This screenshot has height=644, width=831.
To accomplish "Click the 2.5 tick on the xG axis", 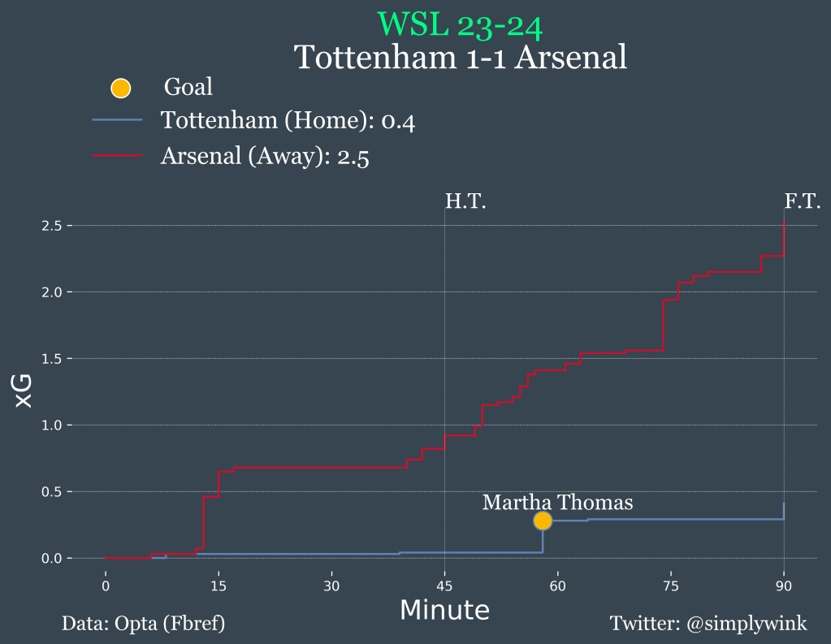I will pos(52,225).
